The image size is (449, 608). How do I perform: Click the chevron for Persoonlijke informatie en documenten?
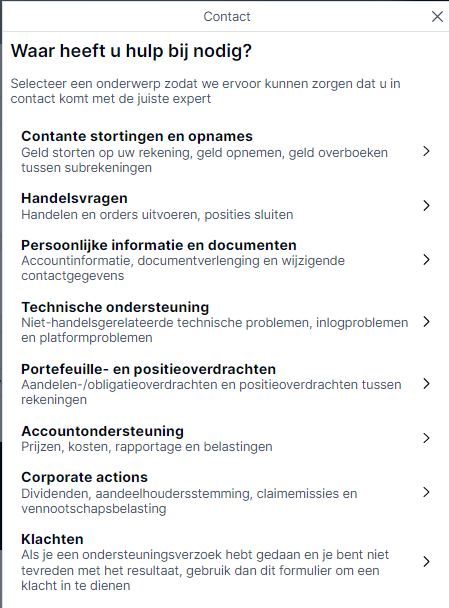click(x=426, y=259)
